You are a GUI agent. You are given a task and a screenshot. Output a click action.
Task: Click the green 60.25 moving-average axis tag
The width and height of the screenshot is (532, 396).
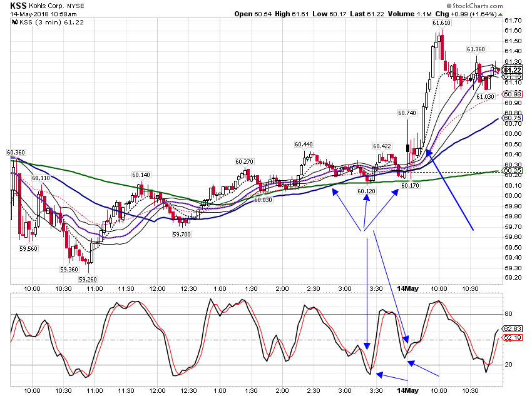[513, 171]
